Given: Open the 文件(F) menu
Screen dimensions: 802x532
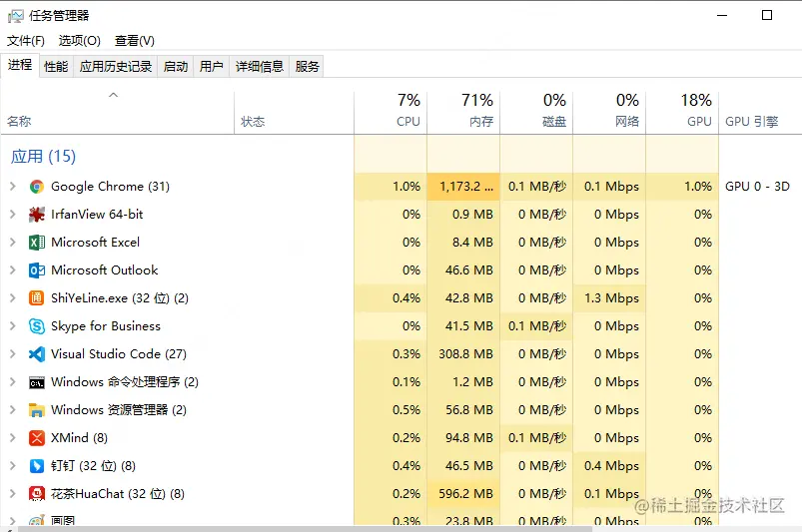Looking at the screenshot, I should 26,40.
